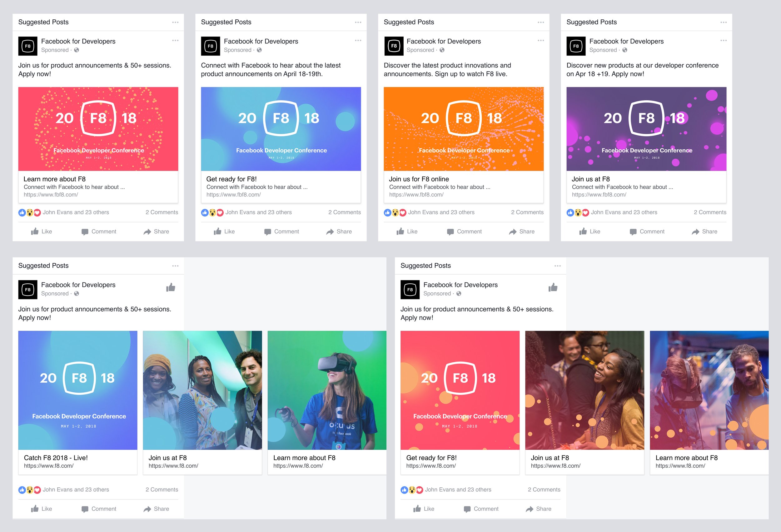Like the red F8 ad post
781x532 pixels.
(x=41, y=231)
